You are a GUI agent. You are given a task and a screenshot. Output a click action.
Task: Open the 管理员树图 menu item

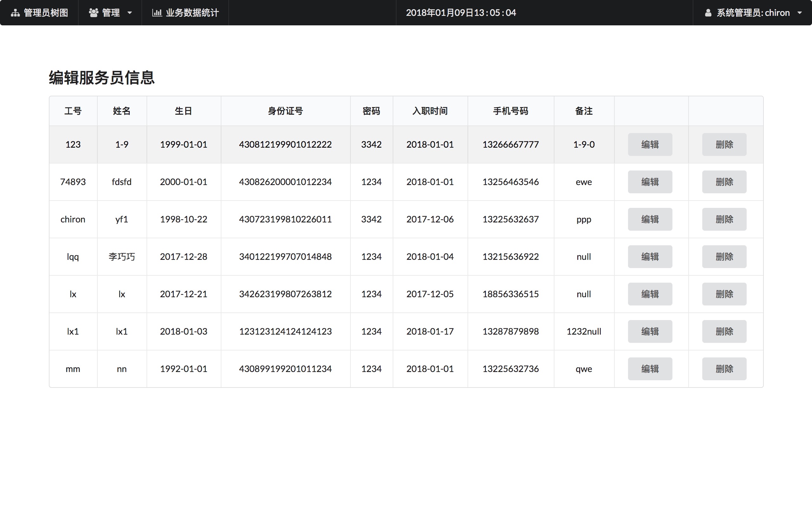click(x=46, y=13)
